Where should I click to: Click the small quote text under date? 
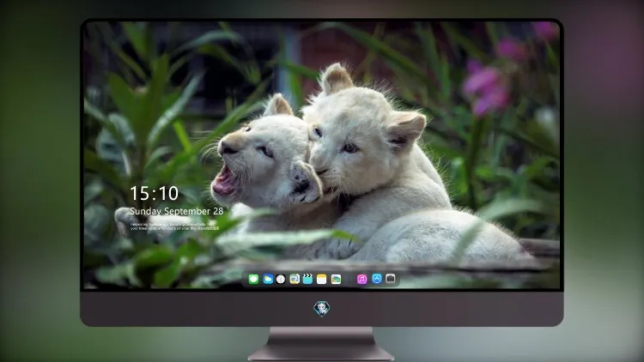[x=175, y=226]
